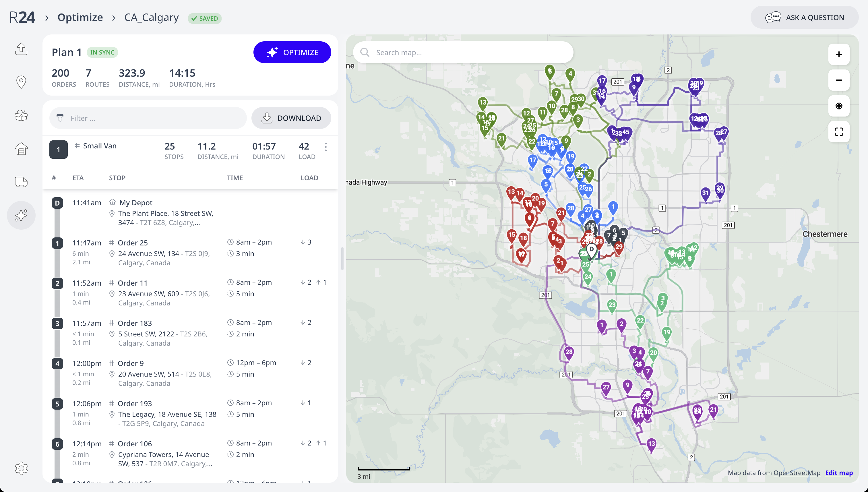Open the location pin section in the sidebar
This screenshot has height=492, width=868.
click(21, 82)
